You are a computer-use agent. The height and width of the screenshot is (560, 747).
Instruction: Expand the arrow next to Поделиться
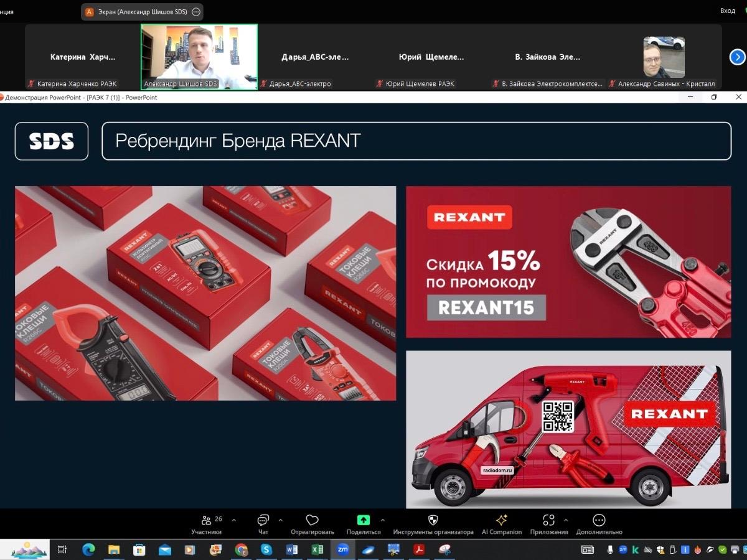coord(382,520)
